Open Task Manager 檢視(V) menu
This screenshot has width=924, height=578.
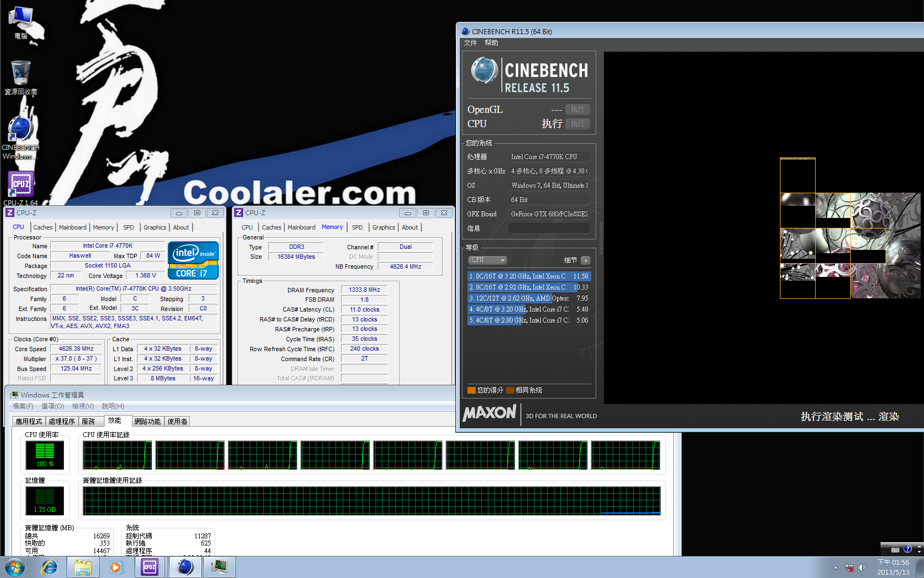(83, 406)
